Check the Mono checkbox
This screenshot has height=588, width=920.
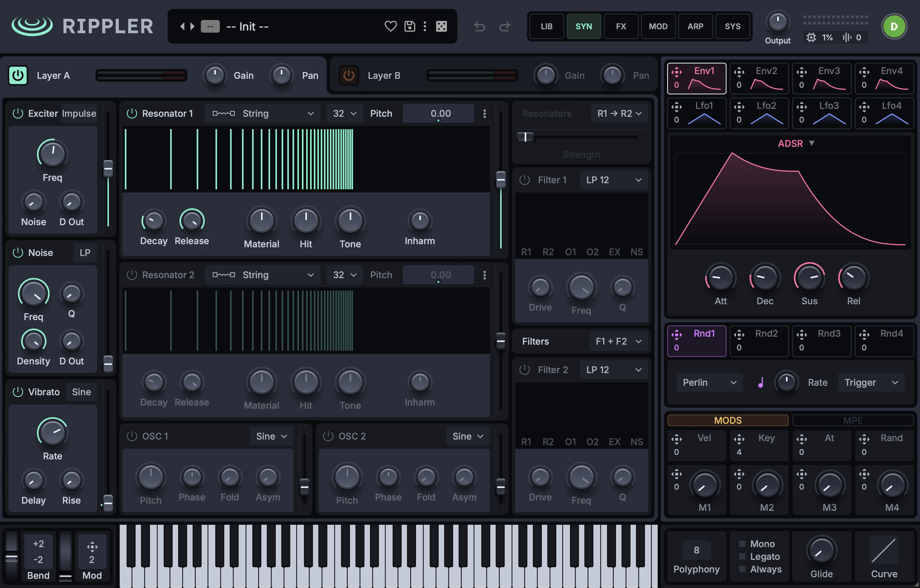(742, 544)
